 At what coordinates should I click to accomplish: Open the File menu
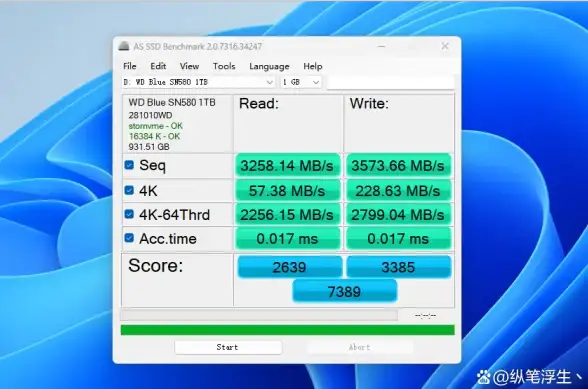pos(130,66)
